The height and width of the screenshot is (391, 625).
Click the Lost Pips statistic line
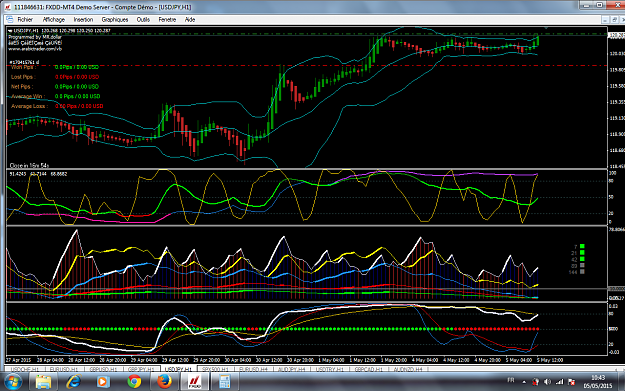click(55, 77)
